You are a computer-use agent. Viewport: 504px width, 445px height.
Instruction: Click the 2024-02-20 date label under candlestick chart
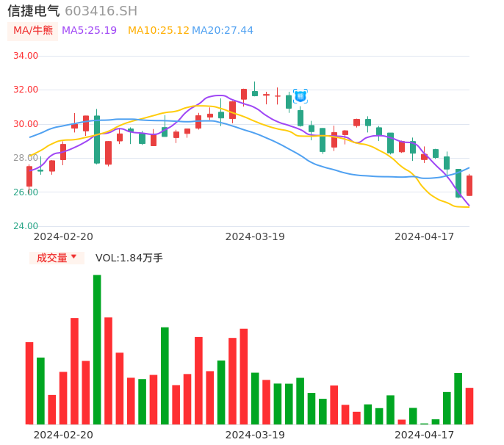point(64,236)
